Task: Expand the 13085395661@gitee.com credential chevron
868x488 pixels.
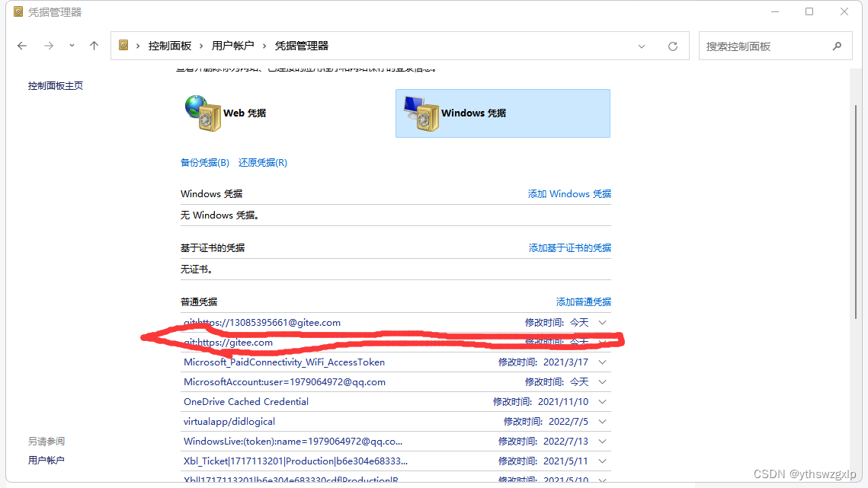Action: click(602, 323)
